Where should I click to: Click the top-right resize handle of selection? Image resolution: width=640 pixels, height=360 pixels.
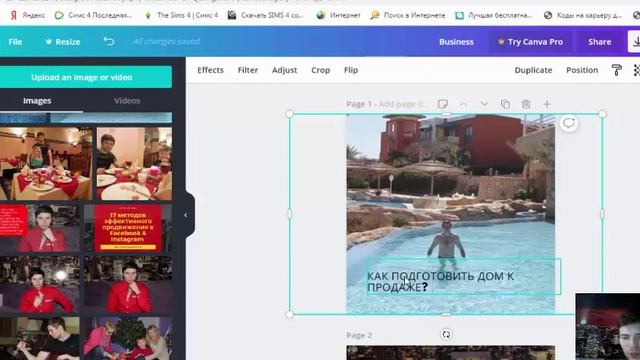[x=602, y=114]
